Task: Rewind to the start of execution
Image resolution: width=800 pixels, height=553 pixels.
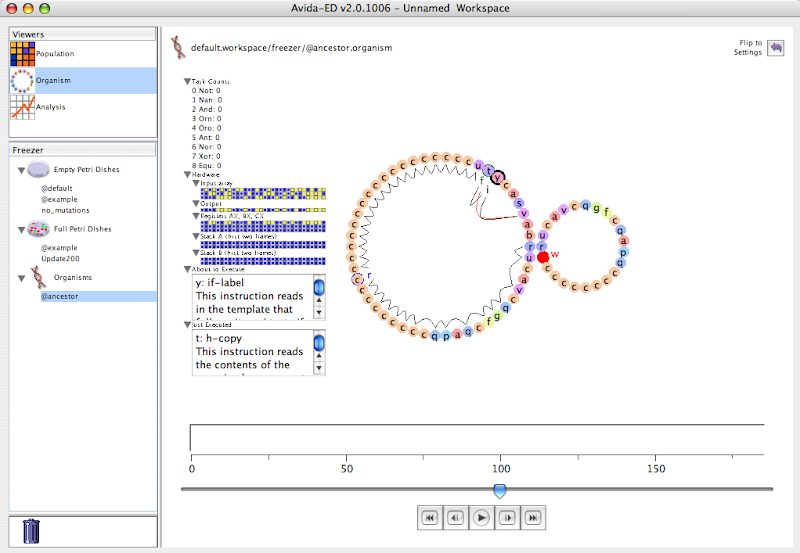Action: [429, 517]
